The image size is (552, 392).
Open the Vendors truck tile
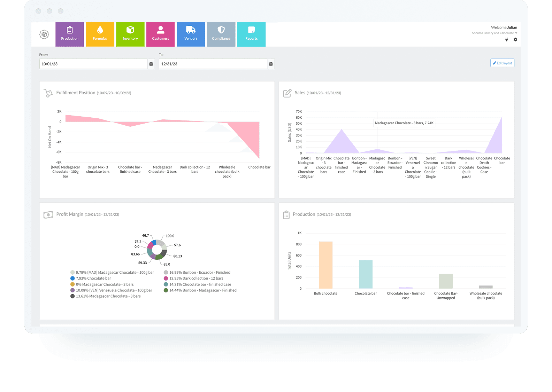[x=191, y=34]
